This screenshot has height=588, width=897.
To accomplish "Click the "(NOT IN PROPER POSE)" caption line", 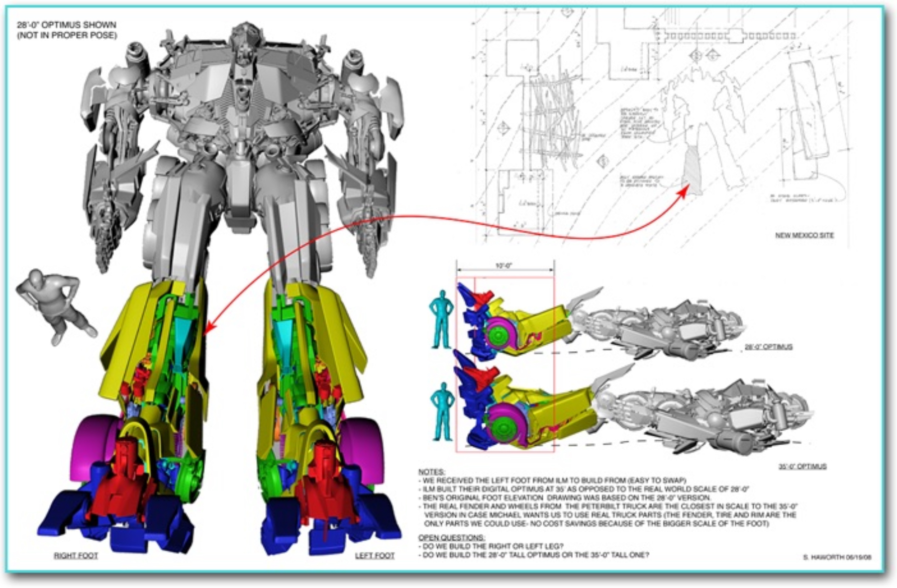I will click(67, 35).
